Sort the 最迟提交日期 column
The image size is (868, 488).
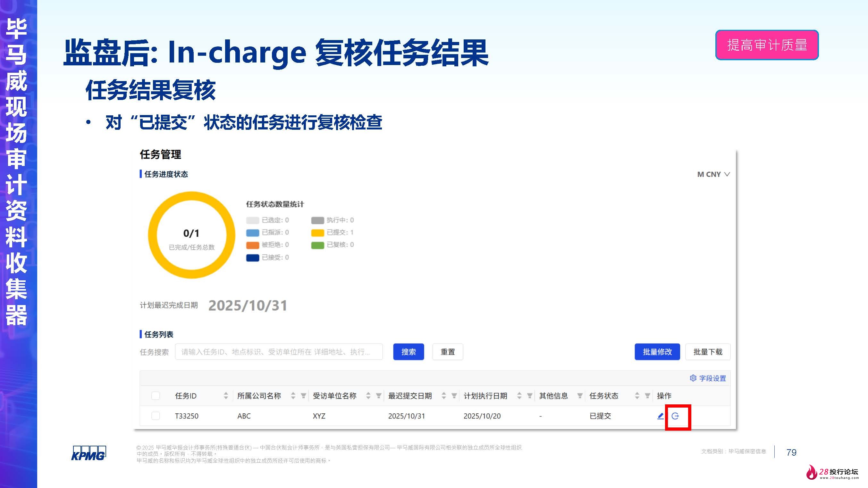coord(444,396)
